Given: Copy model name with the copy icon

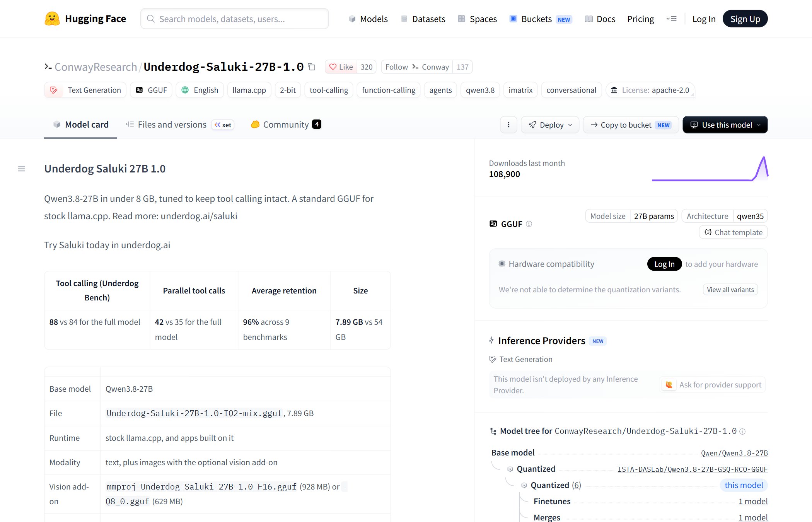Looking at the screenshot, I should coord(312,67).
